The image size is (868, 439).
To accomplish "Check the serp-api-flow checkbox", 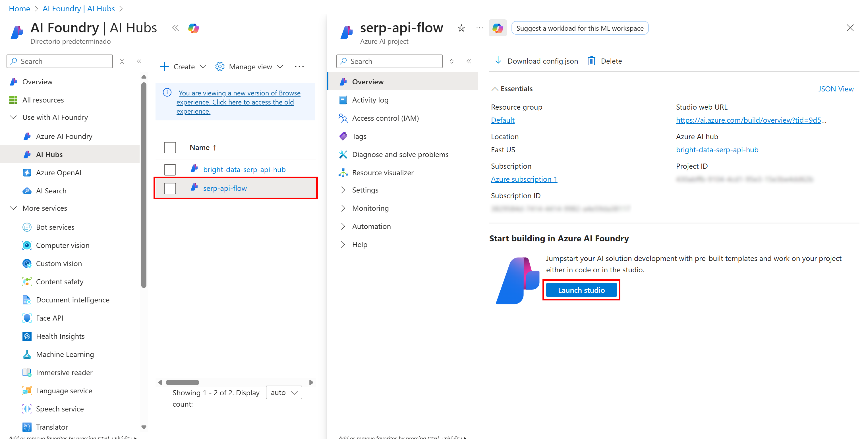I will (170, 188).
